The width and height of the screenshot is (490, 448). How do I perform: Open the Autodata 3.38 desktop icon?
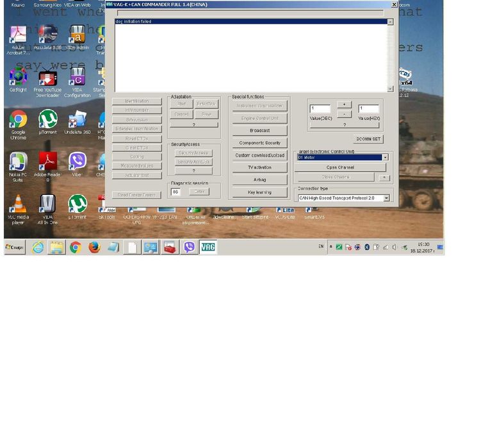(47, 38)
